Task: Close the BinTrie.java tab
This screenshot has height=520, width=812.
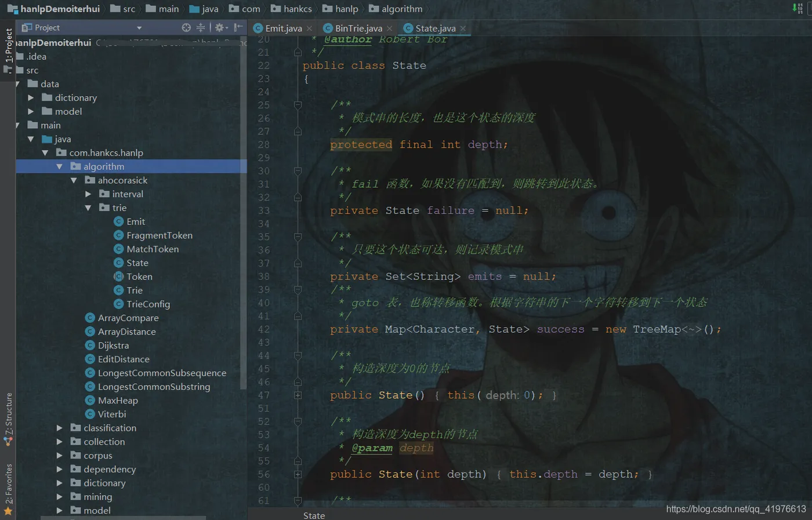Action: pos(389,28)
